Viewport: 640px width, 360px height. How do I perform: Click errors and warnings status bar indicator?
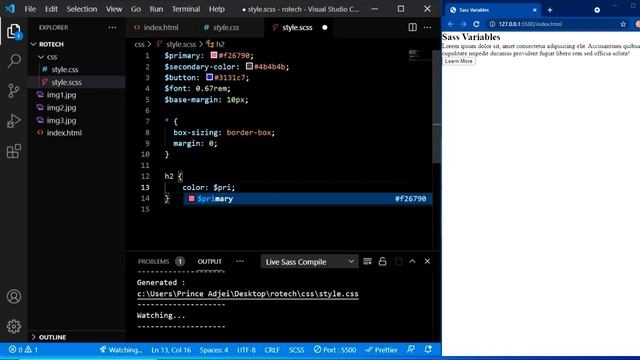(23, 350)
